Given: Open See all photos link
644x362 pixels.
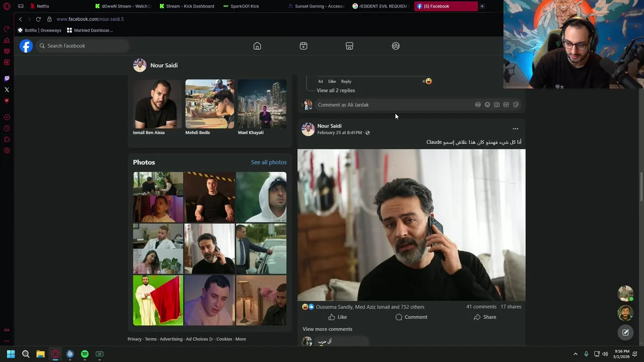Looking at the screenshot, I should 269,162.
